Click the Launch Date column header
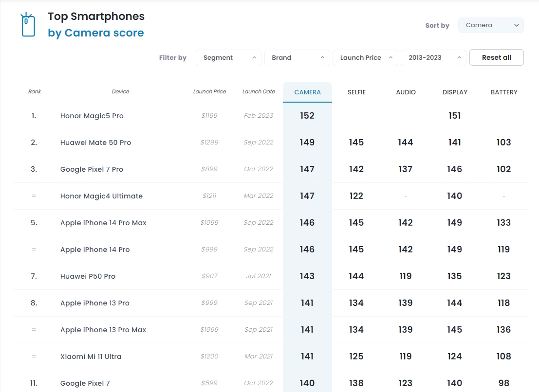The height and width of the screenshot is (392, 539). [259, 91]
